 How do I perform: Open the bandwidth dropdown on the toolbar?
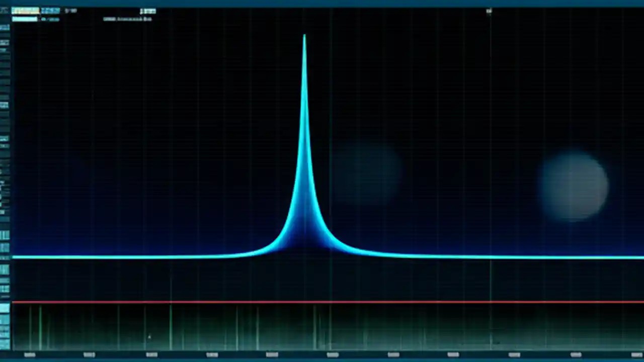coord(50,10)
